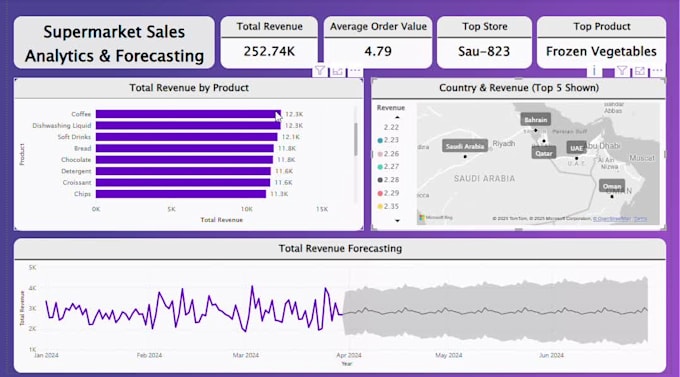This screenshot has width=680, height=377.
Task: Click the bar chart vertical scrollbar thumb
Action: pos(356,139)
